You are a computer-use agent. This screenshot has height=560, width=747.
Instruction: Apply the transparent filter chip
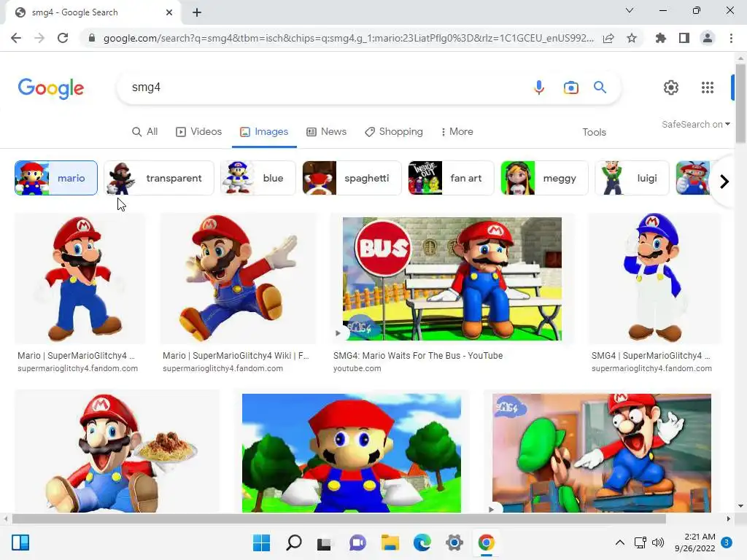tap(159, 178)
